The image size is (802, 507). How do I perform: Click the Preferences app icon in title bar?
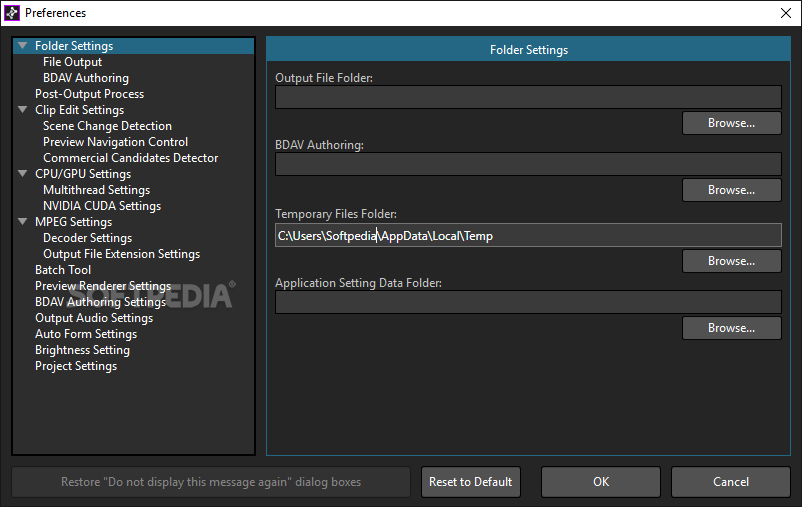(x=12, y=13)
